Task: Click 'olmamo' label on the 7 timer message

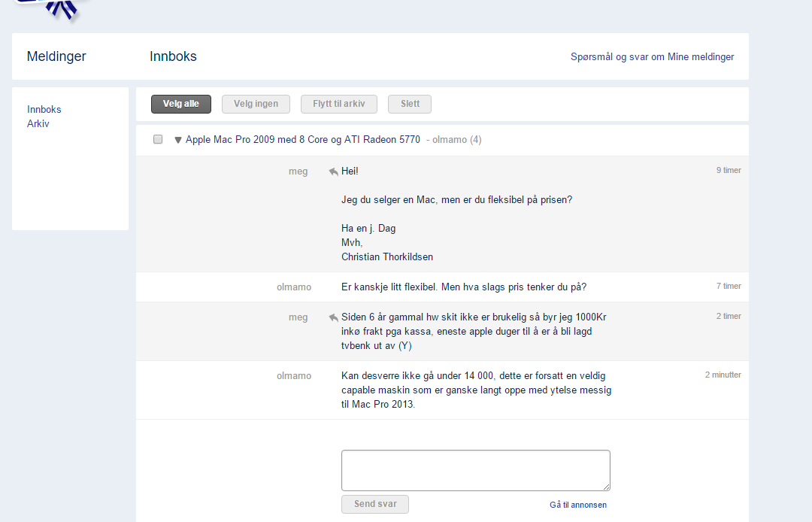Action: click(294, 287)
